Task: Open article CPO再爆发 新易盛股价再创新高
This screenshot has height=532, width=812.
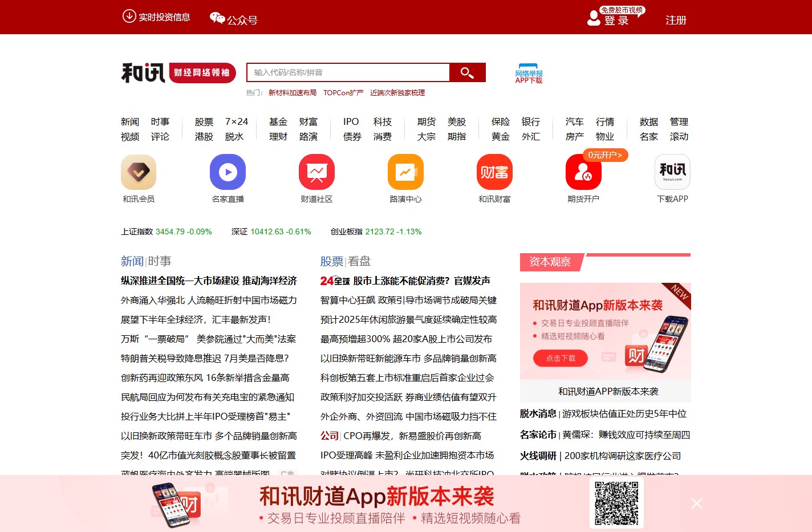Action: 412,436
